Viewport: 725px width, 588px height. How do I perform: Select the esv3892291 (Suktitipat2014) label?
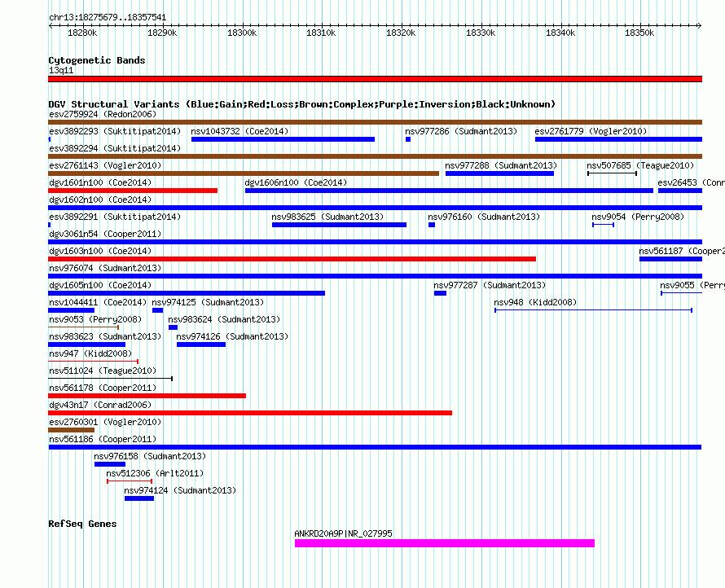(x=115, y=217)
